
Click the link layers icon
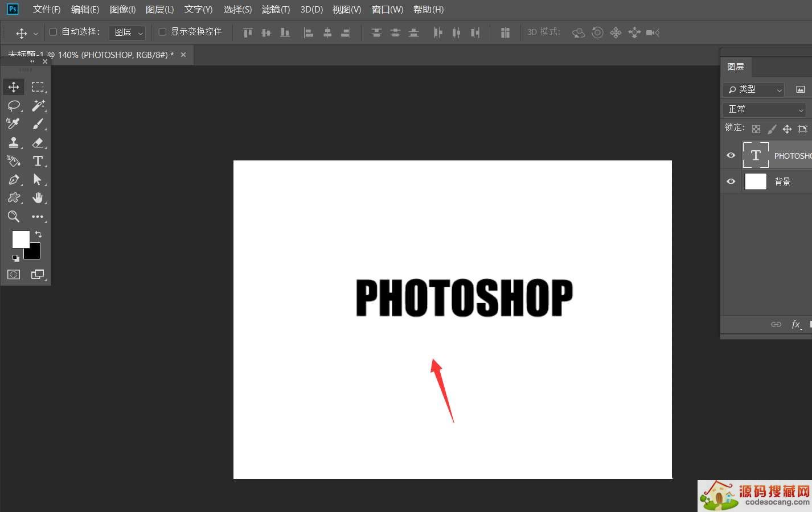pyautogui.click(x=776, y=324)
